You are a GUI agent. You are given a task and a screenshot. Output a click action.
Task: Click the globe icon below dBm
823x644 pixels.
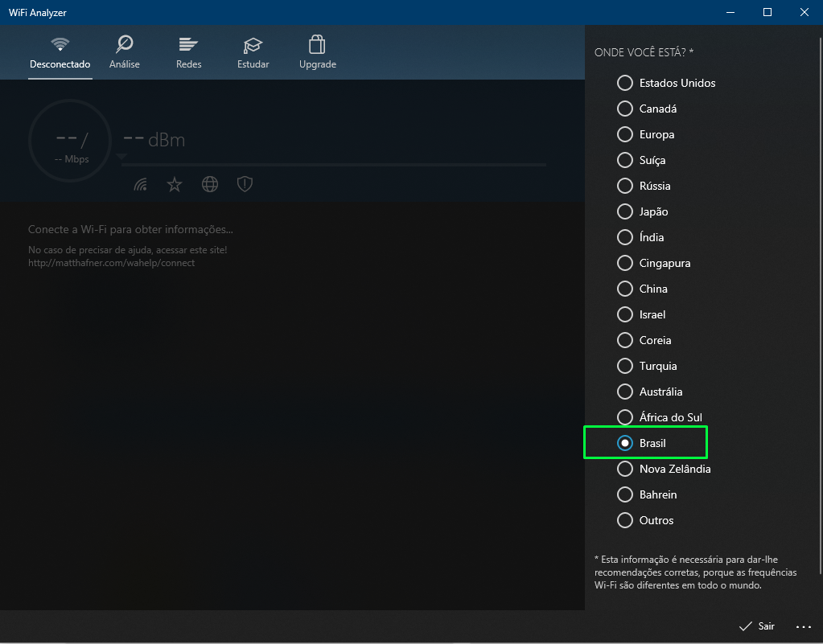tap(210, 185)
